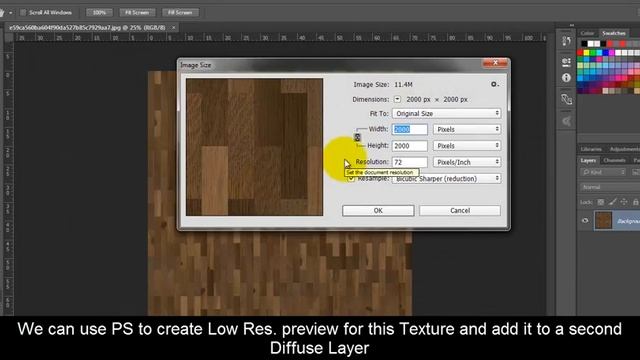The image size is (640, 360).
Task: Pick the yellow swatch in Swatches panel
Action: coord(587,53)
